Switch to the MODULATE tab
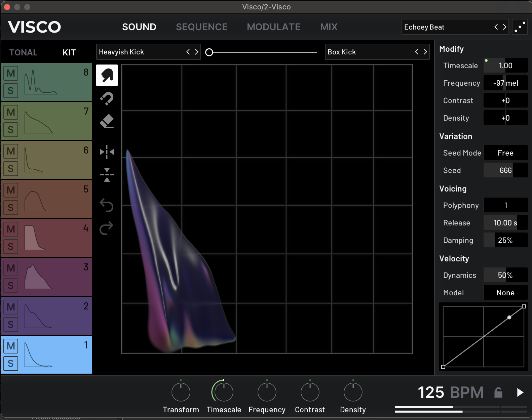This screenshot has height=420, width=532. point(274,27)
